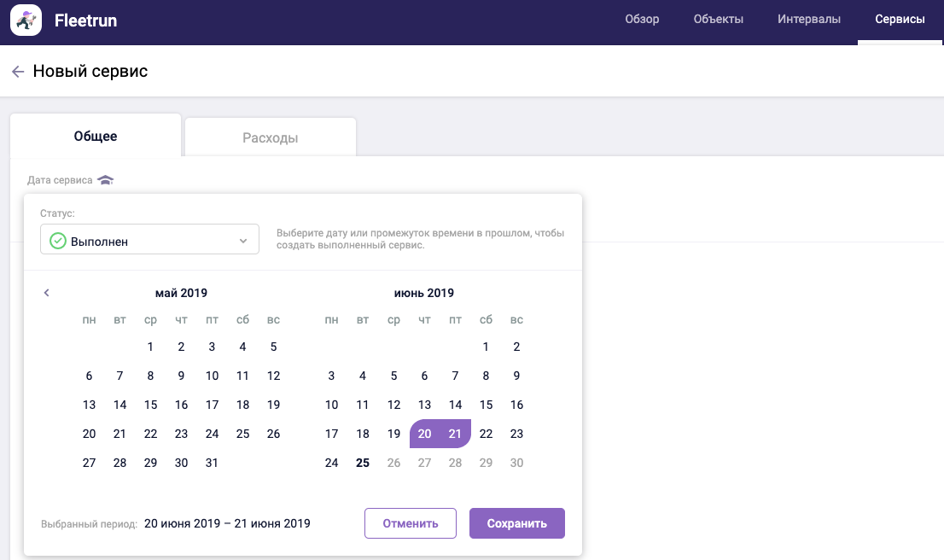944x560 pixels.
Task: Open the Статус dropdown
Action: point(149,240)
